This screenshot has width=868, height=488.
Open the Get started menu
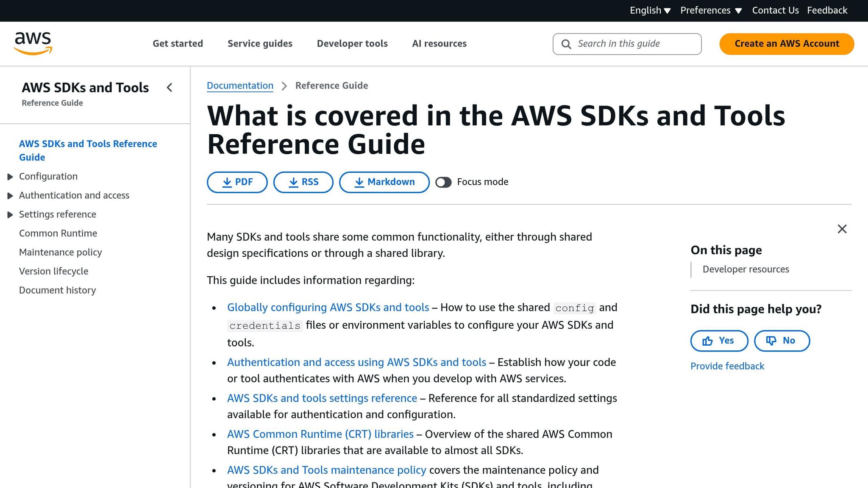pyautogui.click(x=178, y=44)
